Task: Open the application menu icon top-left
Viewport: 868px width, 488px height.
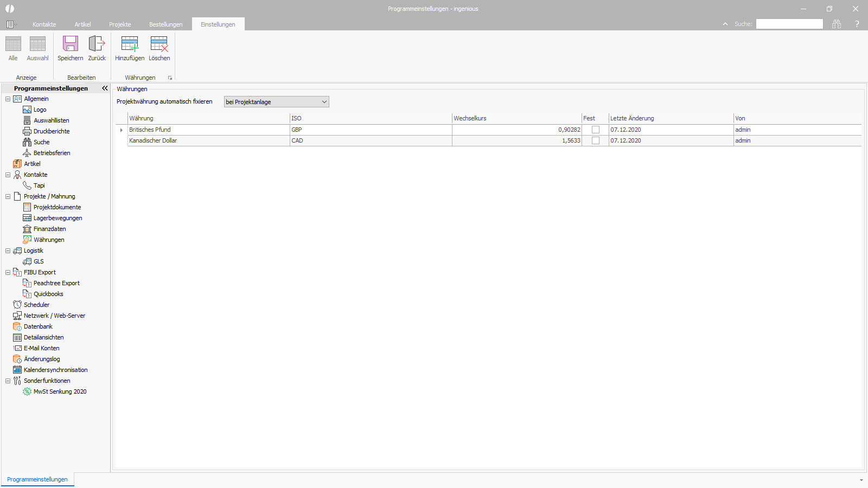Action: coord(10,24)
